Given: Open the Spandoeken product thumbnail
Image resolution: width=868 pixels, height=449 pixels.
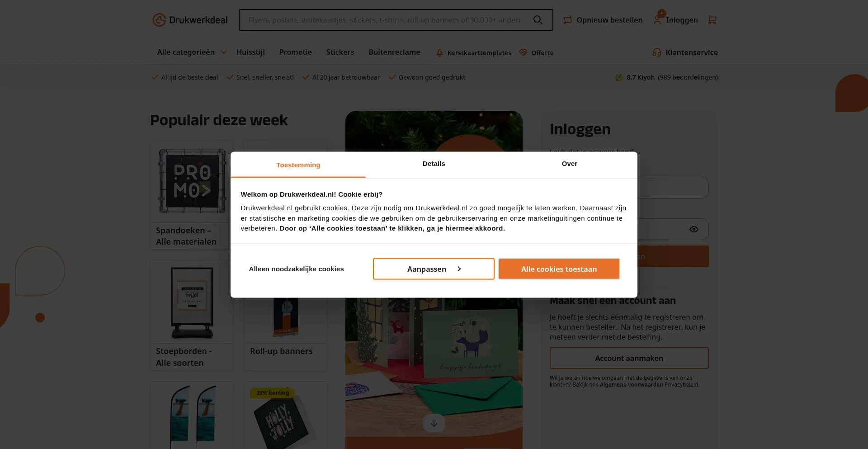Looking at the screenshot, I should [x=192, y=181].
